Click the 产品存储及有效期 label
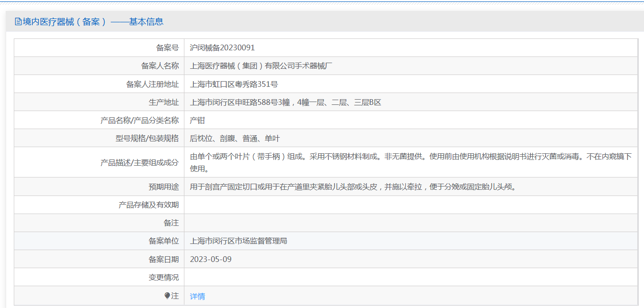644x308 pixels. tap(148, 205)
